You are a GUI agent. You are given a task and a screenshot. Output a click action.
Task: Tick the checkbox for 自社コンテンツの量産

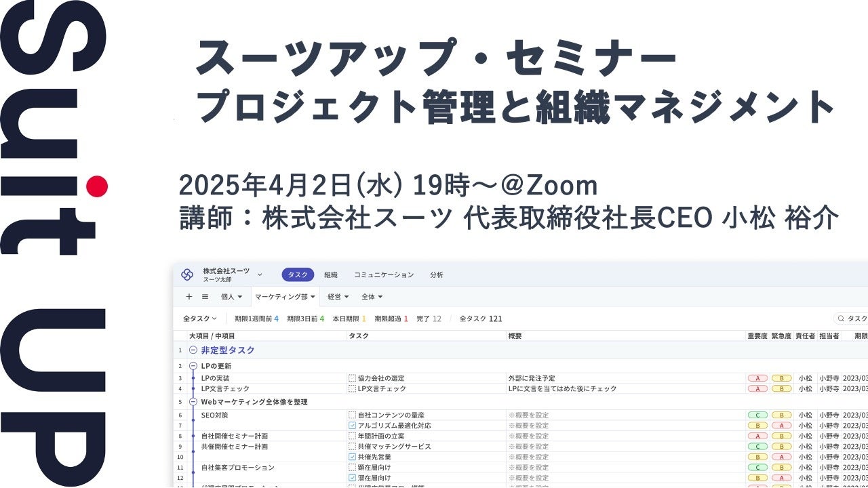click(352, 415)
